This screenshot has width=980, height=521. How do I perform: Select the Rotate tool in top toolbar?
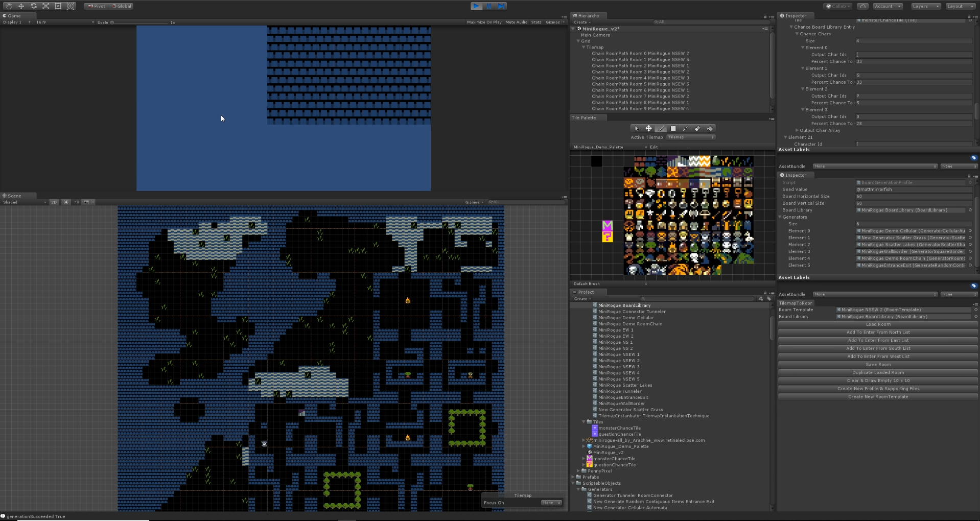pos(33,6)
